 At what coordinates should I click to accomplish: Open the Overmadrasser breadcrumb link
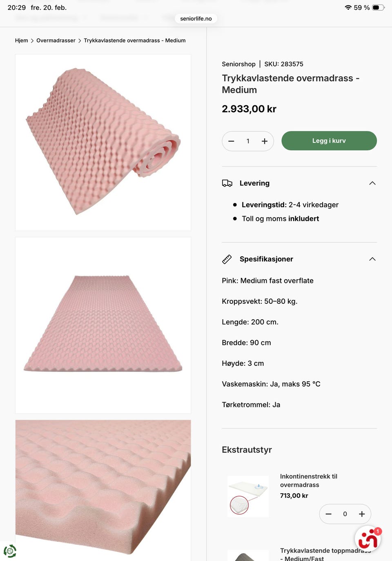coord(56,40)
